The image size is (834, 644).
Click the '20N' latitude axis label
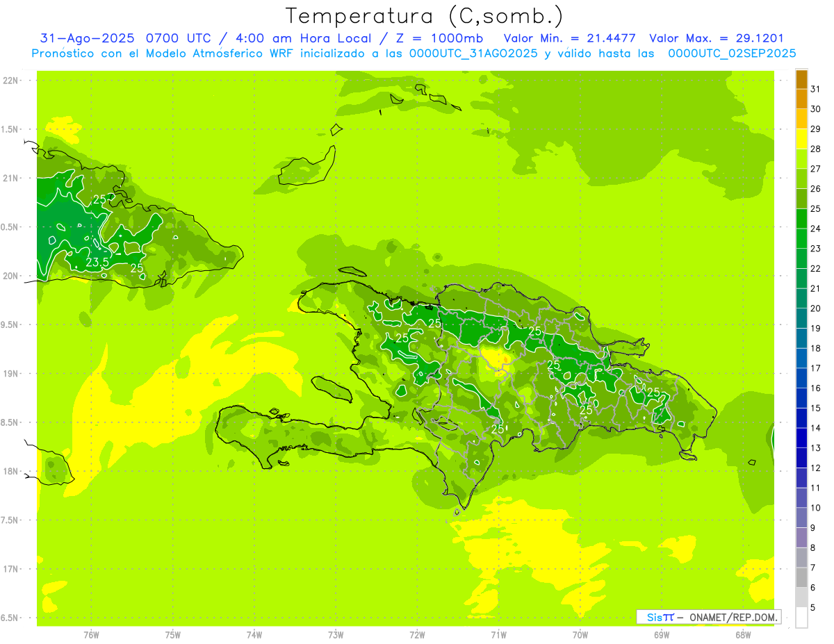point(10,276)
